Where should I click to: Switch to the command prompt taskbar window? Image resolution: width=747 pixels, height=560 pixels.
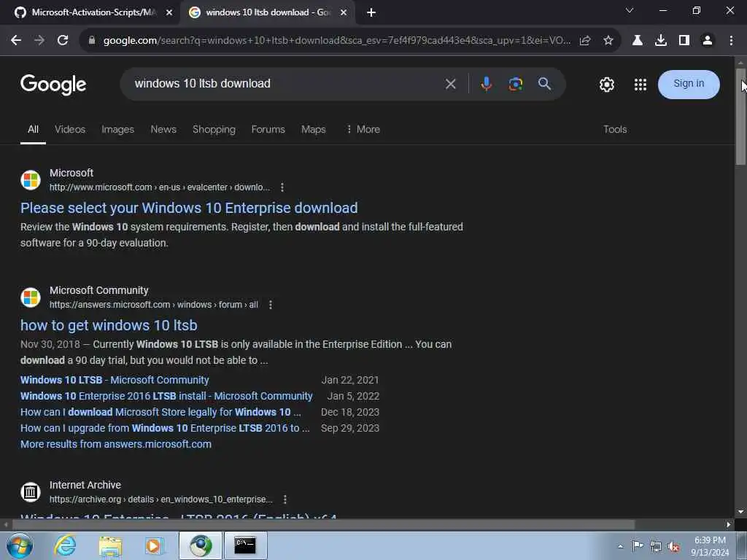point(245,545)
